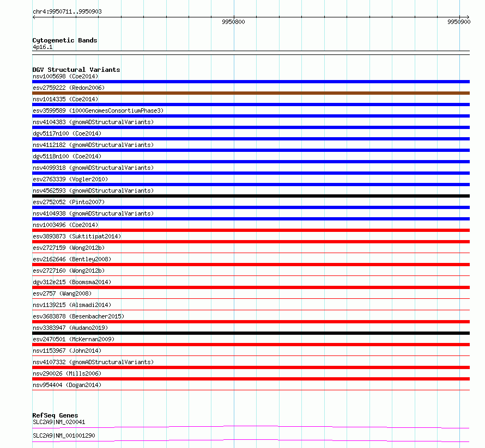Click the red bar under esv2162646
This screenshot has width=485, height=448.
point(251,265)
